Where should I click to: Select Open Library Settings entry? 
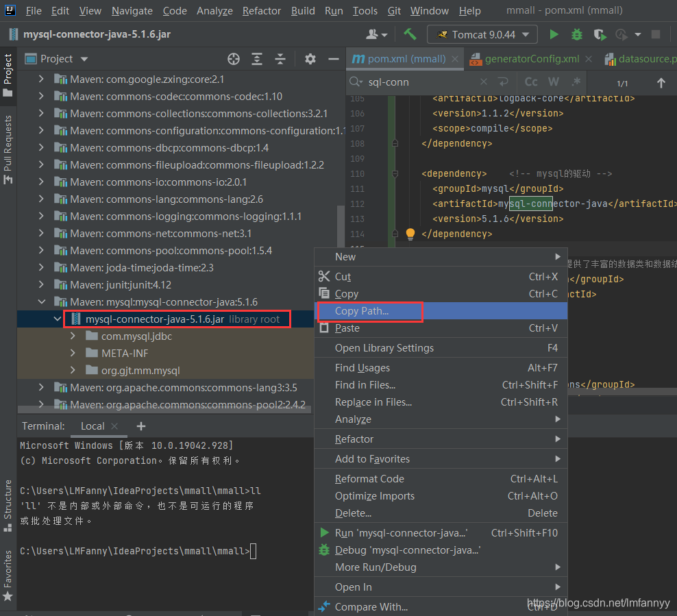(441, 348)
